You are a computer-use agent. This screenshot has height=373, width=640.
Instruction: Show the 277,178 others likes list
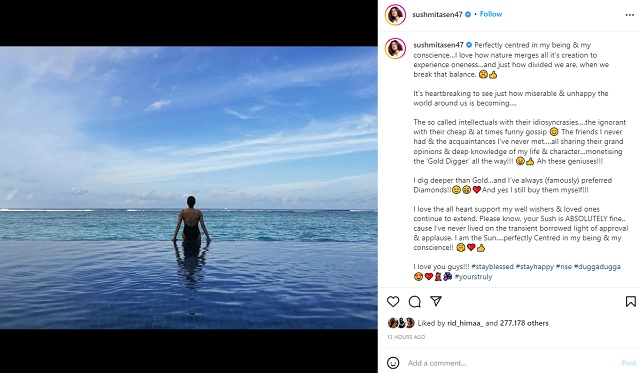click(524, 323)
